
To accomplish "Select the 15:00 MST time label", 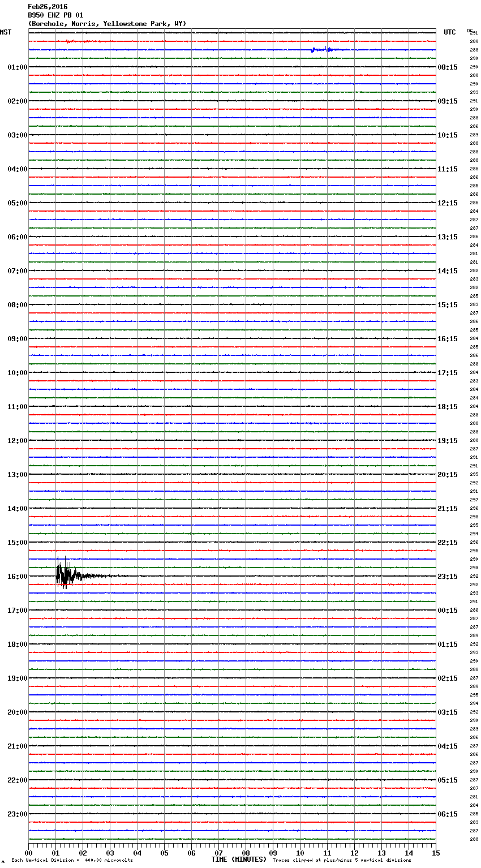I will click(18, 543).
